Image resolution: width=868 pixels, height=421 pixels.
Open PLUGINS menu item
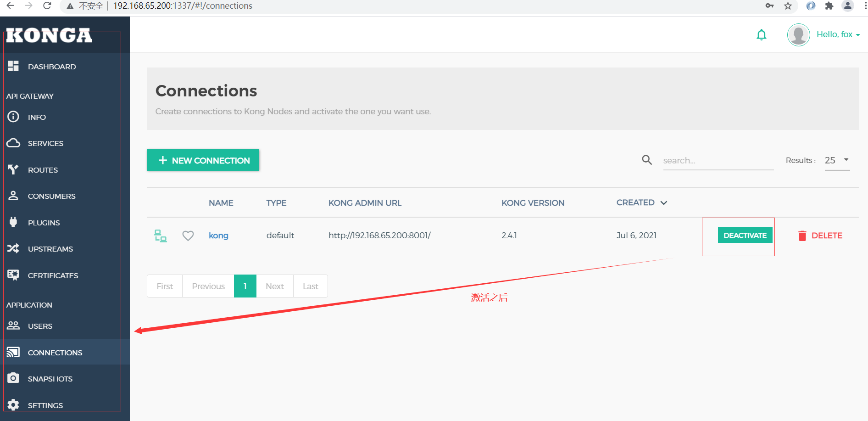(44, 223)
